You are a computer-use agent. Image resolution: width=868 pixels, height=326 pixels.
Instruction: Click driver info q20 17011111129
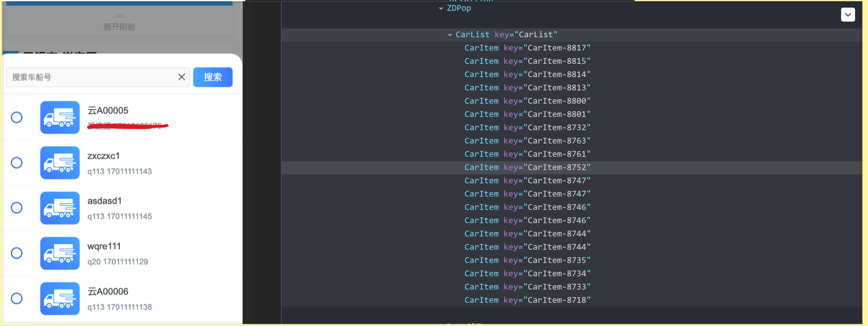click(118, 262)
